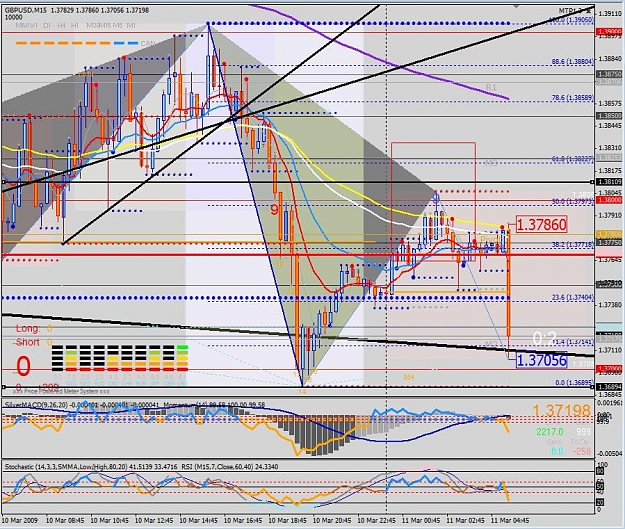Click the 88.6 (1.38804) Fibonacci level label
This screenshot has width=625, height=529.
tap(572, 62)
